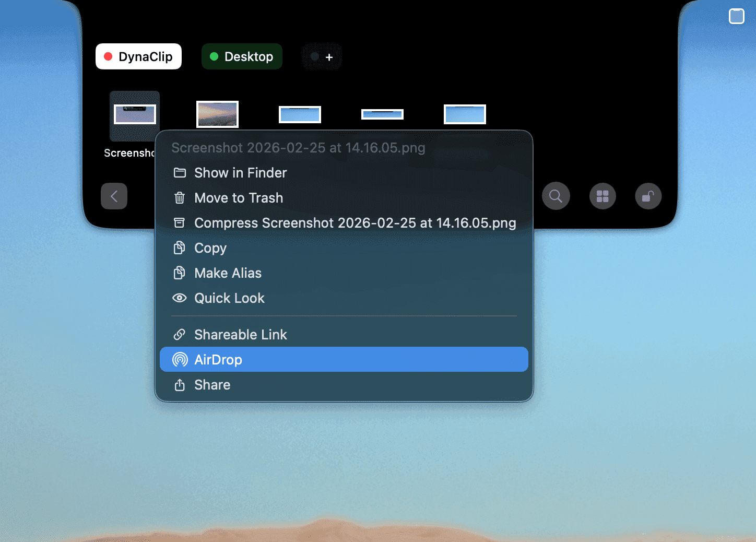Viewport: 756px width, 542px height.
Task: Go back with left chevron button
Action: 114,196
